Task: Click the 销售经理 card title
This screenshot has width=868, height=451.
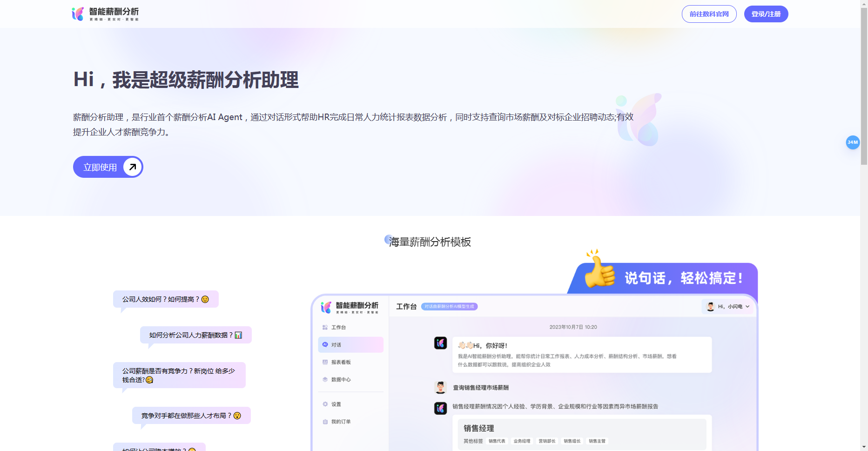Action: coord(478,428)
